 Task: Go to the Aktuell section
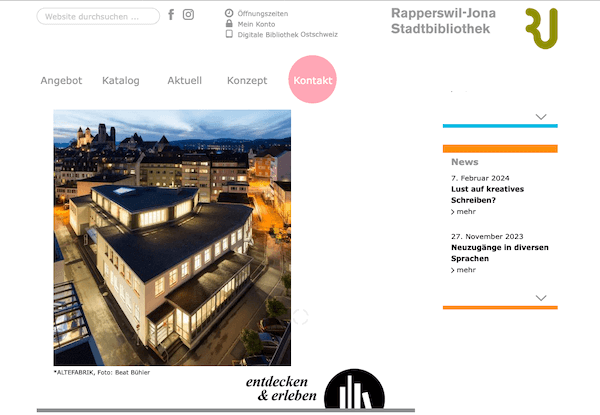(x=184, y=80)
